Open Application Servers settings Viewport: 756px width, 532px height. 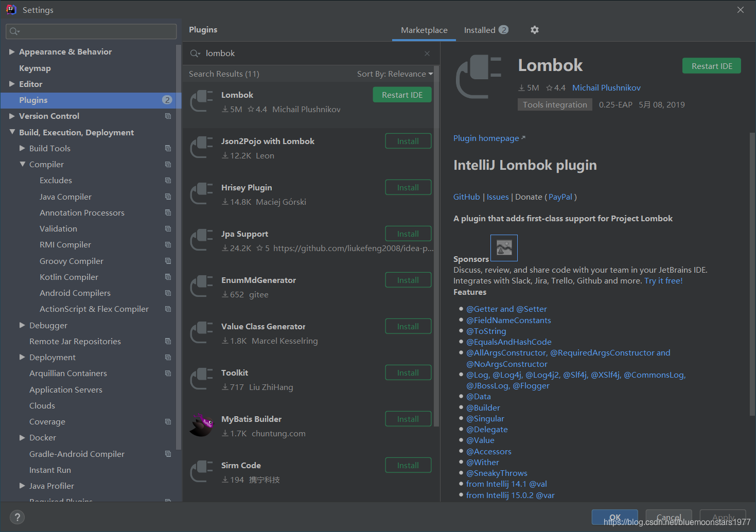point(66,389)
